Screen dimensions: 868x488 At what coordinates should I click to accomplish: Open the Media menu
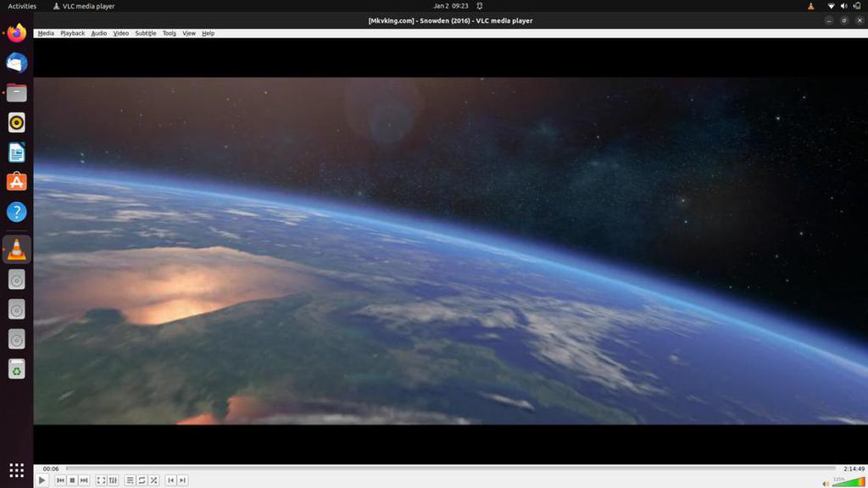(46, 33)
